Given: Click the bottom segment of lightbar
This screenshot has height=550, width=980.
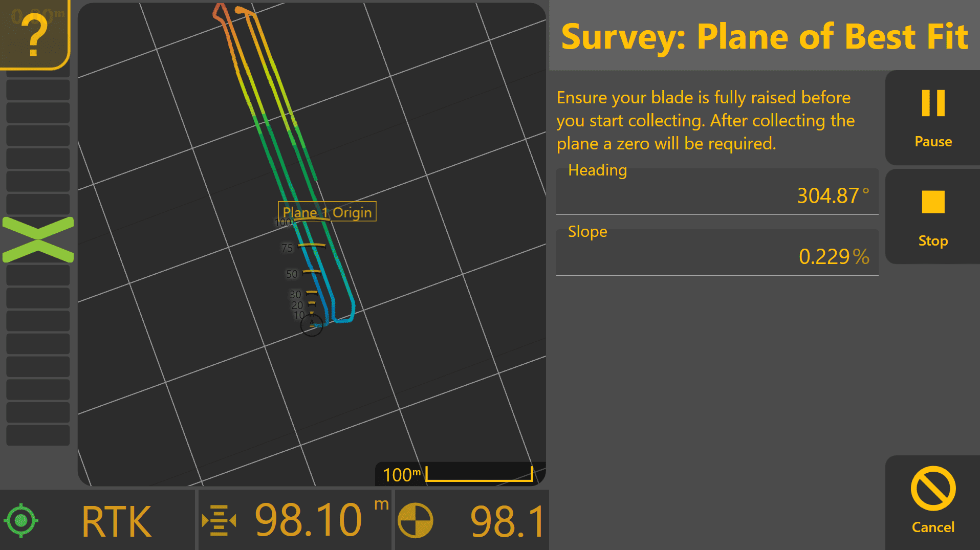Looking at the screenshot, I should 38,435.
